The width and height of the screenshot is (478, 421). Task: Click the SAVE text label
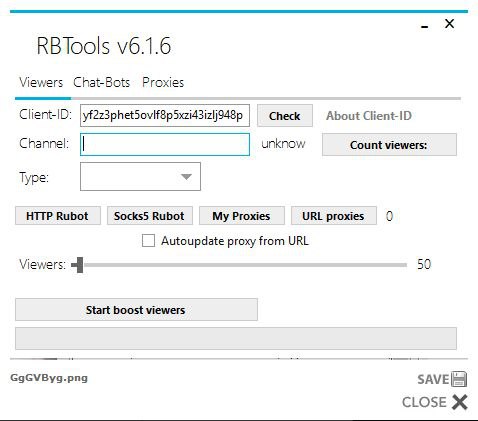[433, 379]
